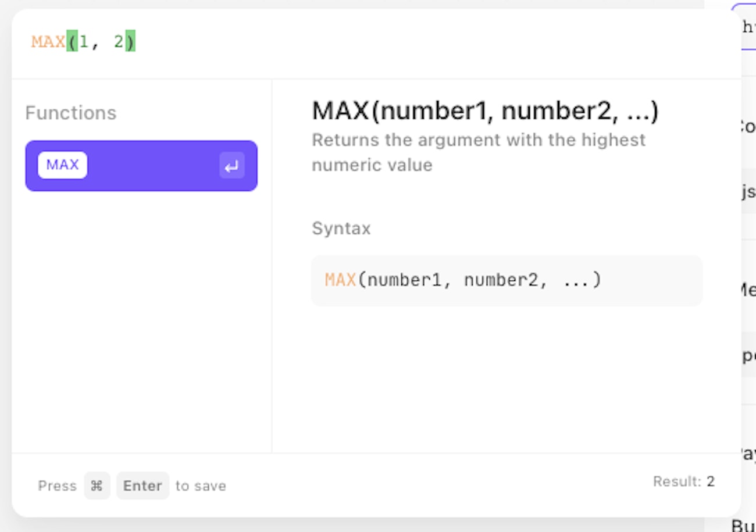Viewport: 756px width, 532px height.
Task: Click the Result value in footer
Action: 710,481
